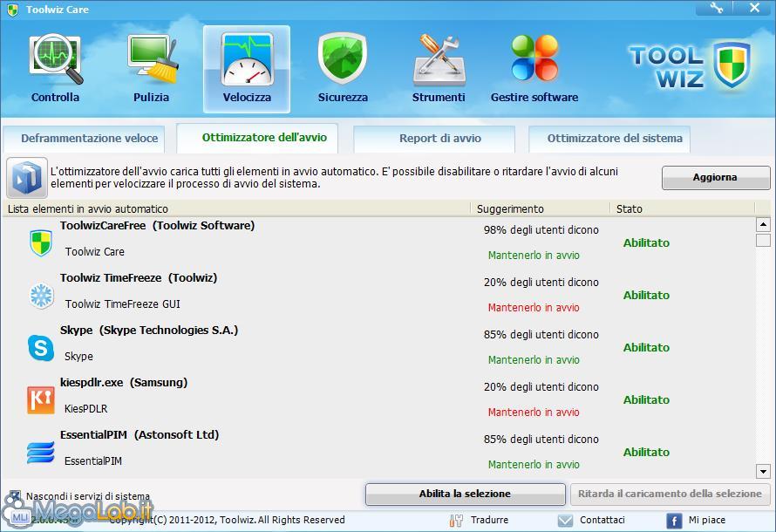Viewport: 776px width, 532px height.
Task: Click Toolwiz TimeFreeze GUI description
Action: [x=123, y=304]
